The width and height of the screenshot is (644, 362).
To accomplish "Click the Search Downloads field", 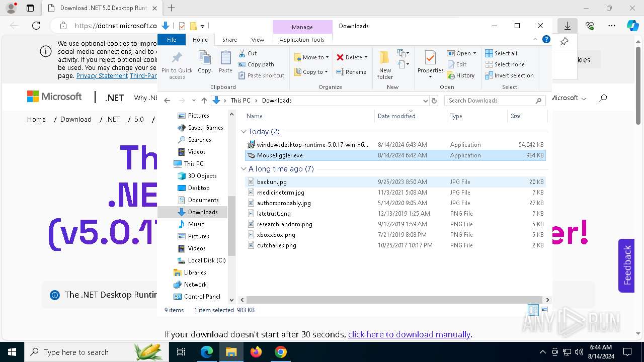I will [494, 101].
